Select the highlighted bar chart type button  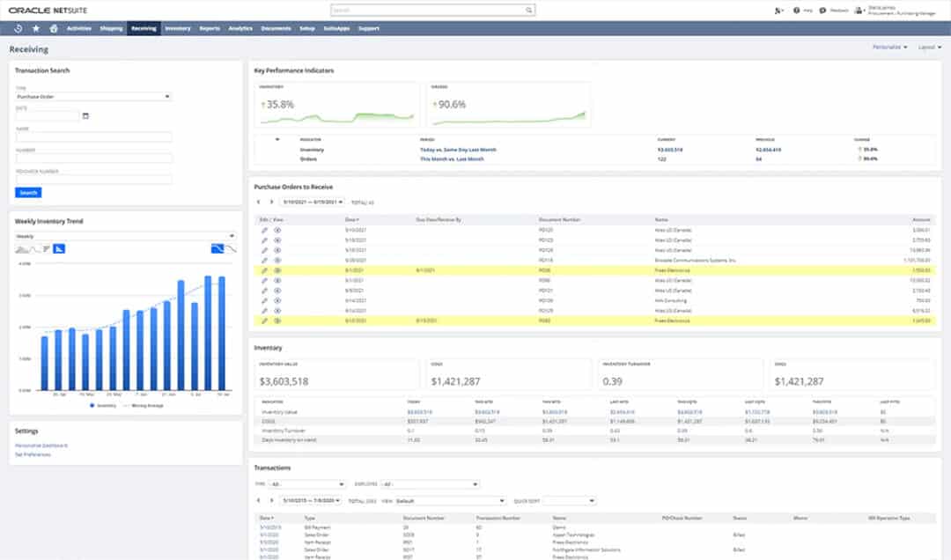pos(59,249)
